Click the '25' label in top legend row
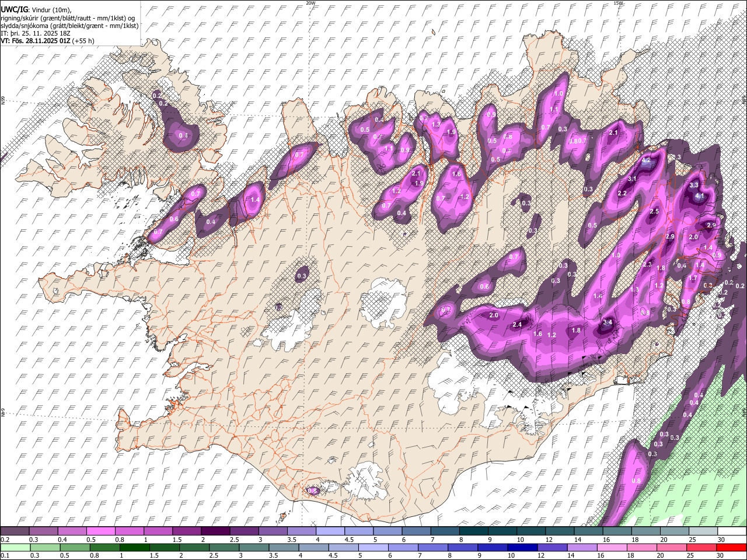Viewport: 747px width, 560px height. pyautogui.click(x=693, y=540)
